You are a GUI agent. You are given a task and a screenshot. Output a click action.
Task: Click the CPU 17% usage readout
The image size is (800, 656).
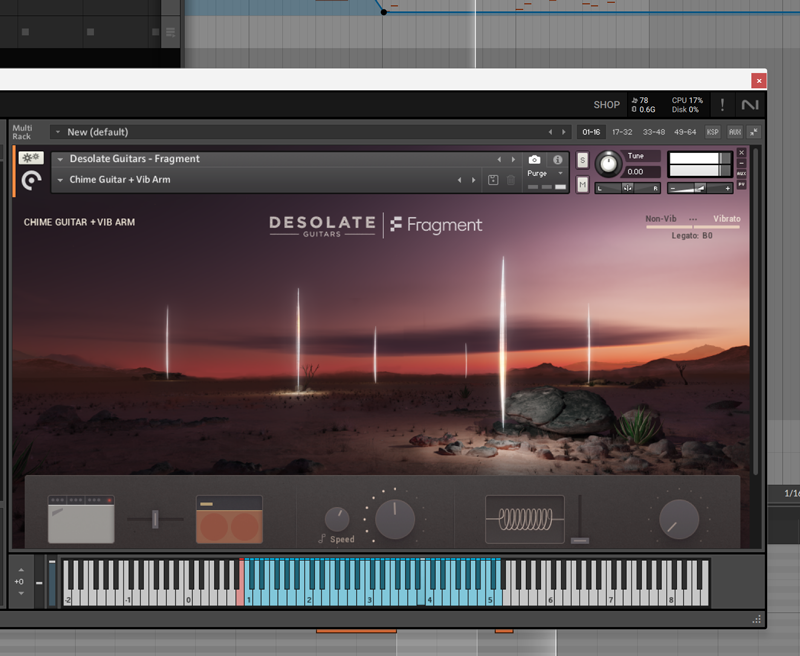pyautogui.click(x=687, y=100)
